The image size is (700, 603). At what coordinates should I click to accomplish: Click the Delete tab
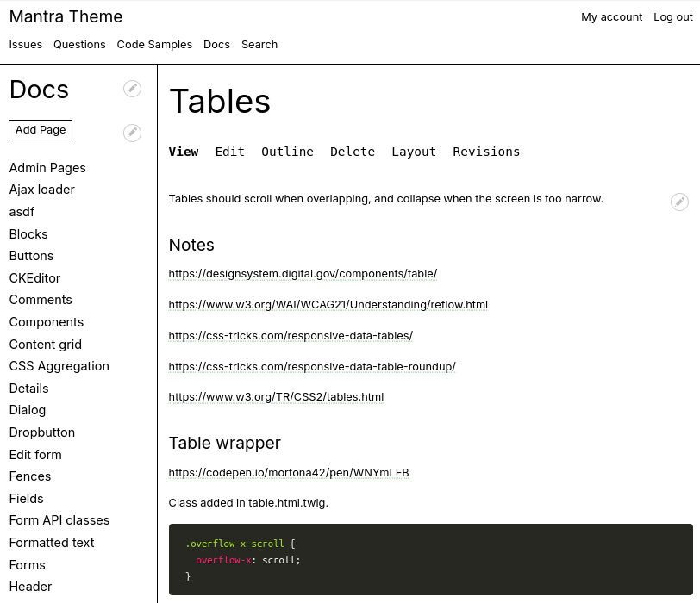[x=352, y=152]
